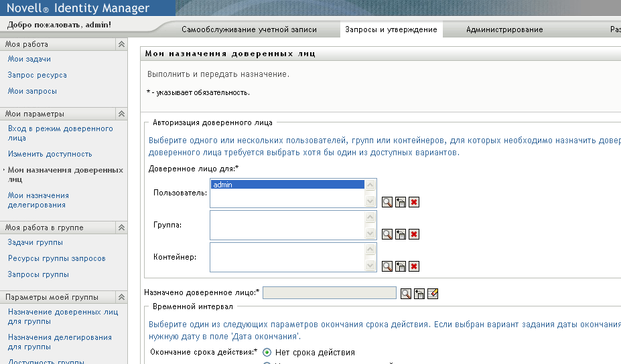The height and width of the screenshot is (364, 621).
Task: Click the search icon for Группа list
Action: [x=387, y=234]
